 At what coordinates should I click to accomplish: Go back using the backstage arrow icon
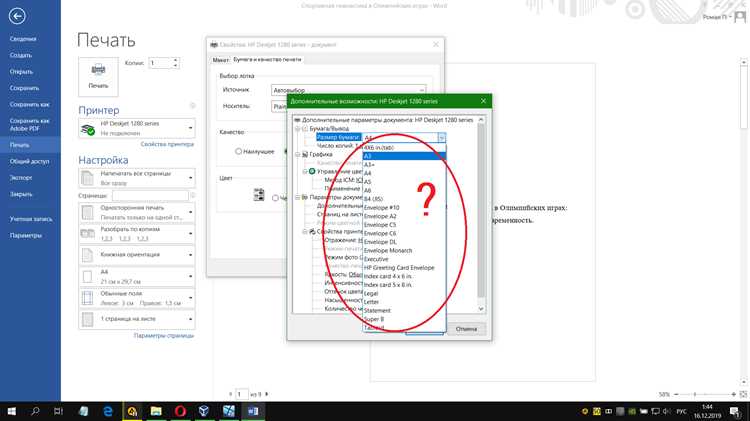pos(17,16)
